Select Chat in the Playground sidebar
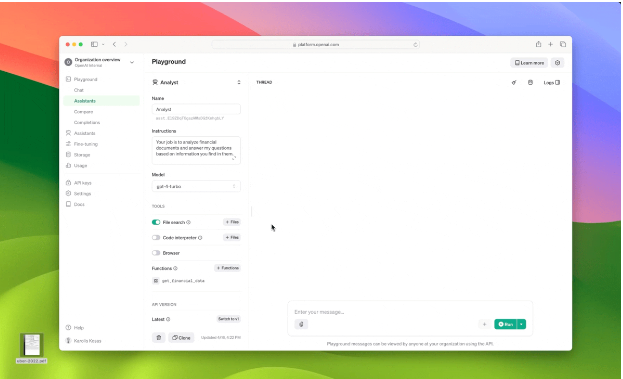Viewport: 623px width, 379px height. tap(79, 90)
